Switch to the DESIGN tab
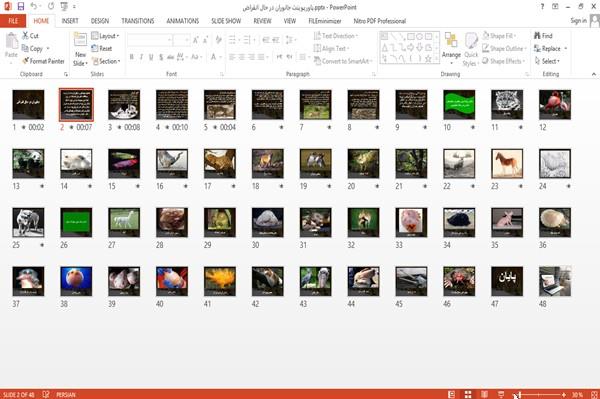 click(100, 21)
